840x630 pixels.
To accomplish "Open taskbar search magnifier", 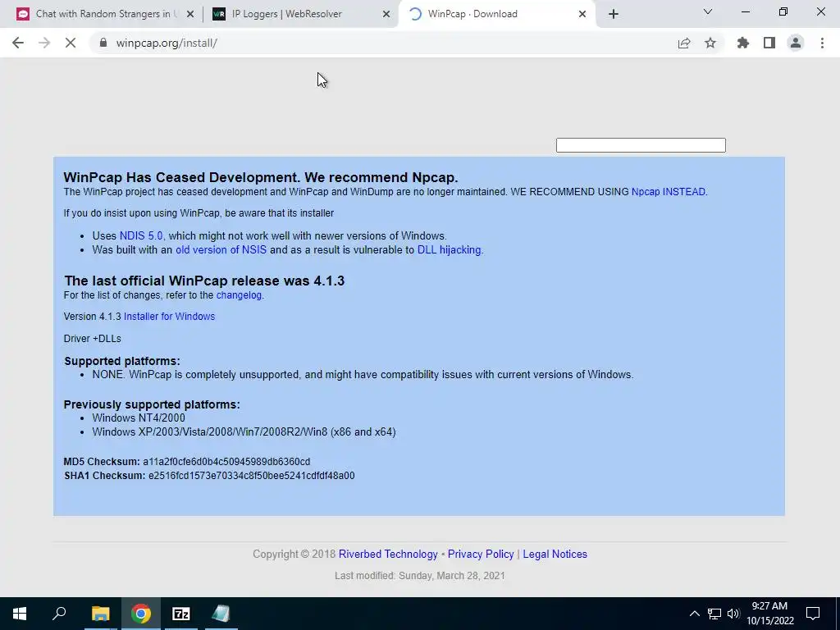I will 59,614.
